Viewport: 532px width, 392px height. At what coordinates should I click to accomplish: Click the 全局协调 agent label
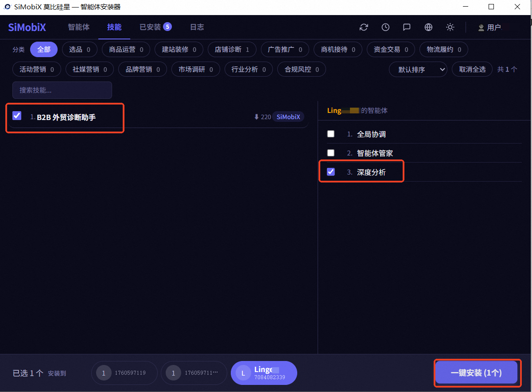click(x=371, y=134)
